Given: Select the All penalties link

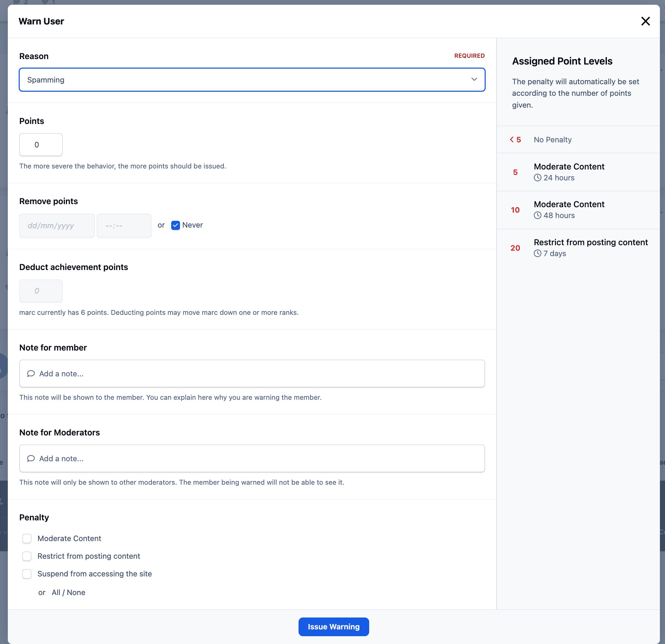Looking at the screenshot, I should (x=56, y=592).
